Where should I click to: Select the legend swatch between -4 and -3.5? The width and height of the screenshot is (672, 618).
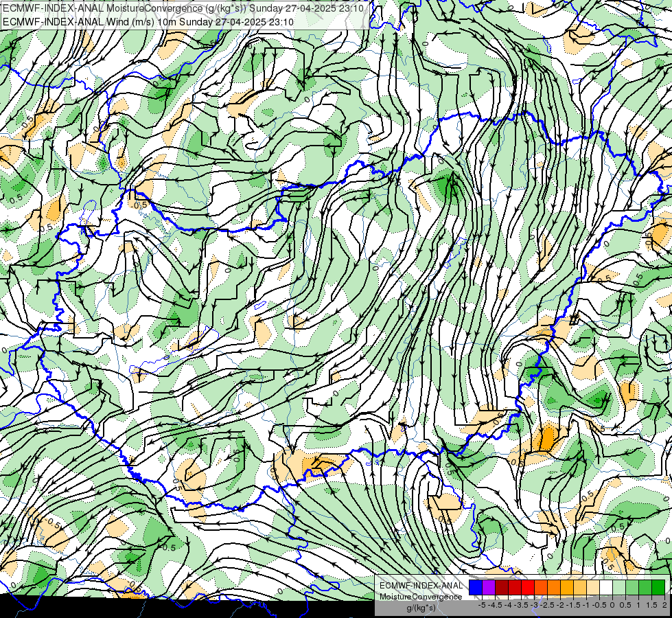coord(515,588)
